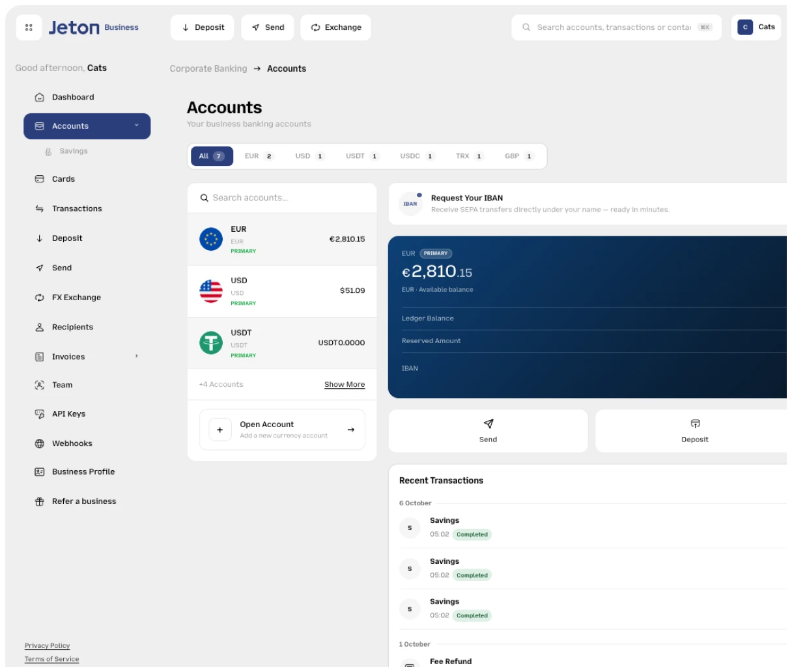The width and height of the screenshot is (792, 672).
Task: Open Refer a business gift icon
Action: coord(39,502)
